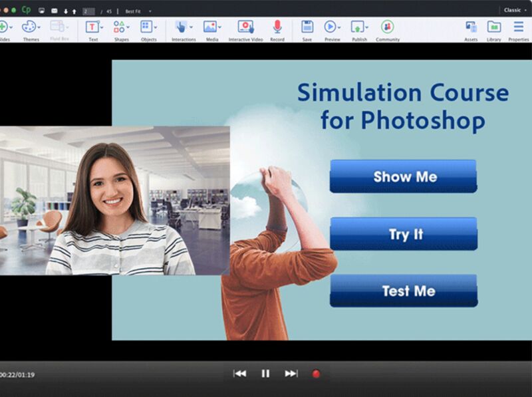Viewport: 532px width, 397px height.
Task: Open the Assets panel
Action: point(471,27)
